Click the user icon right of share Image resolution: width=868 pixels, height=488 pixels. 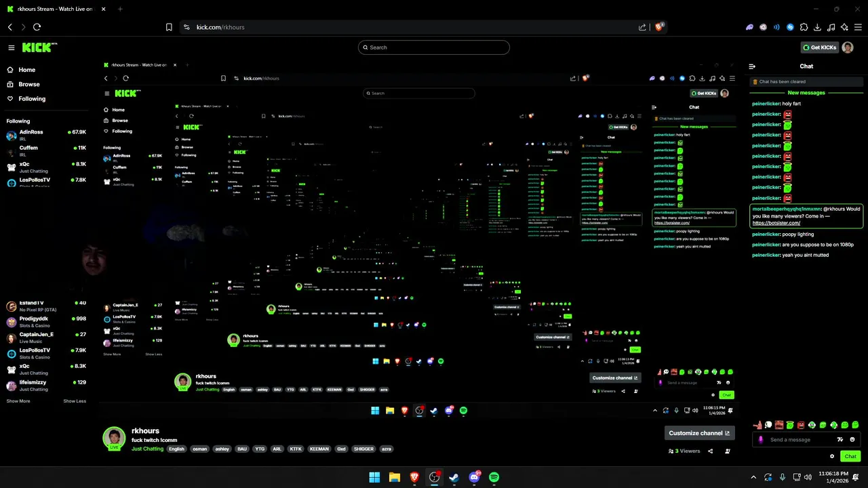(x=726, y=451)
